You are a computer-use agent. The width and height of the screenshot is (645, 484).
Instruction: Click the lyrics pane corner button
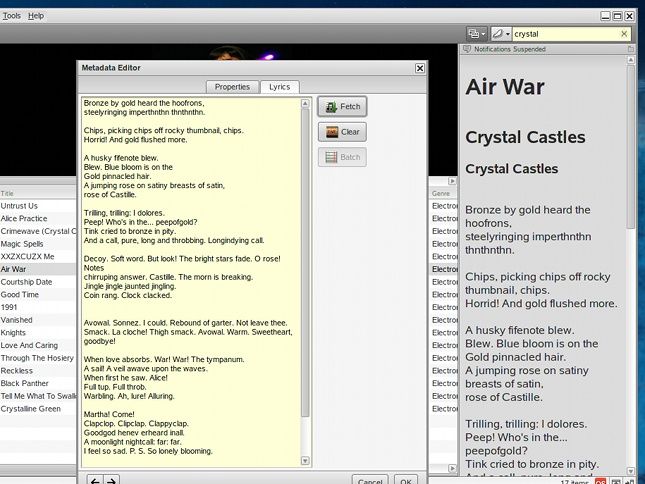point(631,49)
